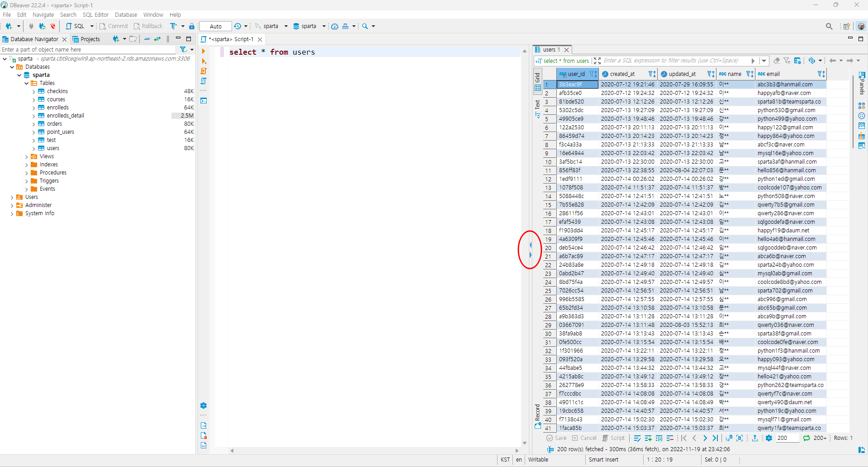Go to the last row of results
Viewport: 868px width, 467px height.
pos(715,438)
